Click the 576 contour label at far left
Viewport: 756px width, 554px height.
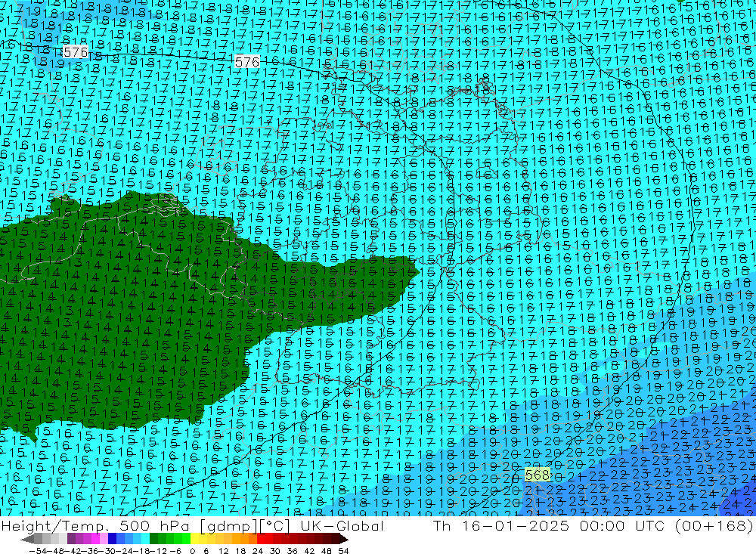point(75,52)
